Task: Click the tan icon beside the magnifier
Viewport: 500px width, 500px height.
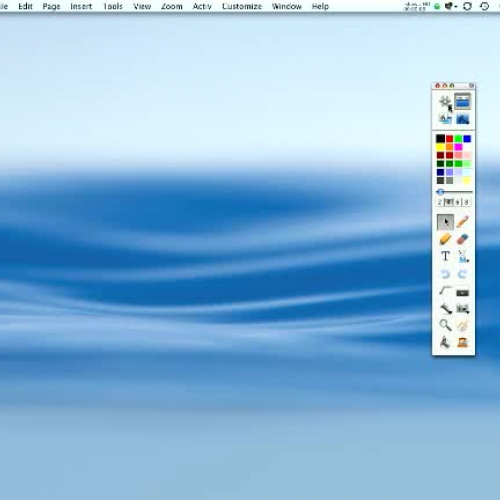Action: point(463,325)
